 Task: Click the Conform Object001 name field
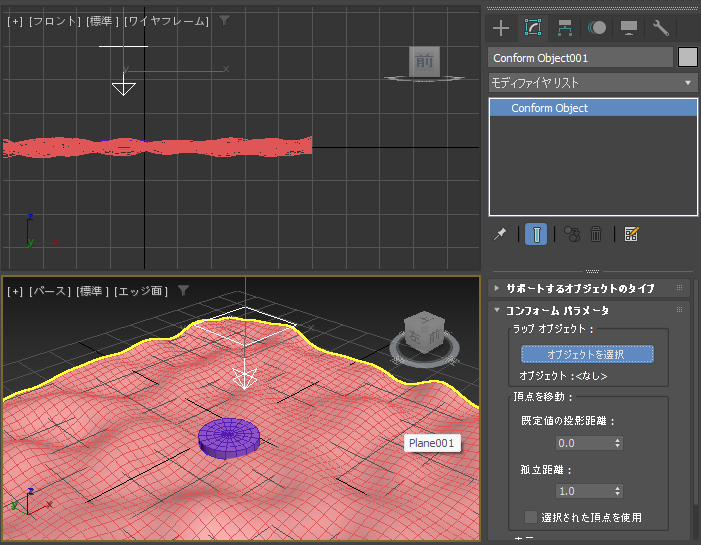(580, 58)
